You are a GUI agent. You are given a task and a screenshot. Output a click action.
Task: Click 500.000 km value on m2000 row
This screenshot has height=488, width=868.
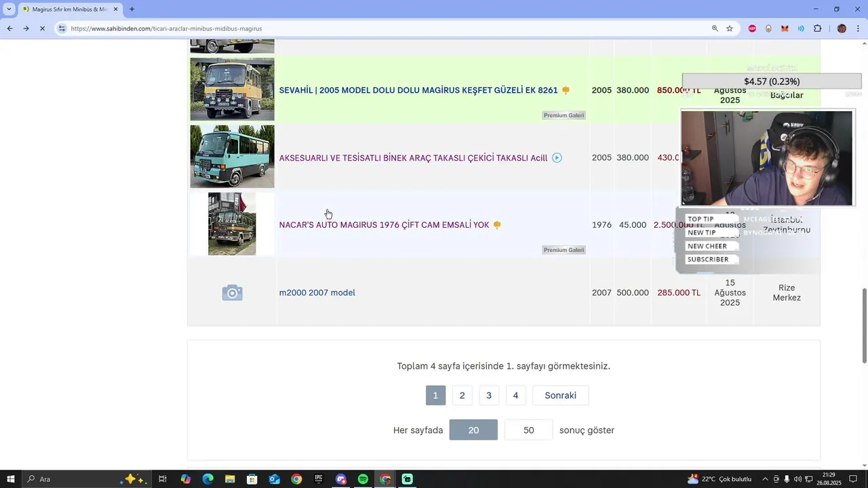coord(633,293)
